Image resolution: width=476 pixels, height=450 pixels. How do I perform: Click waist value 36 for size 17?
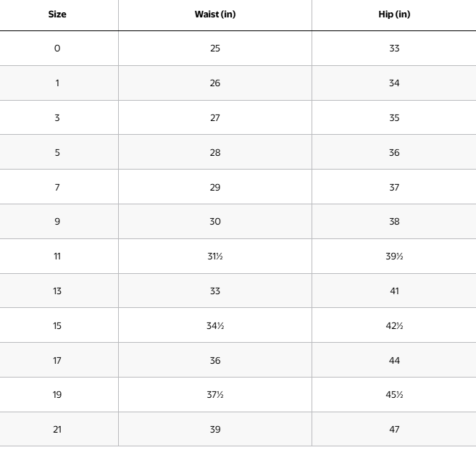215,360
